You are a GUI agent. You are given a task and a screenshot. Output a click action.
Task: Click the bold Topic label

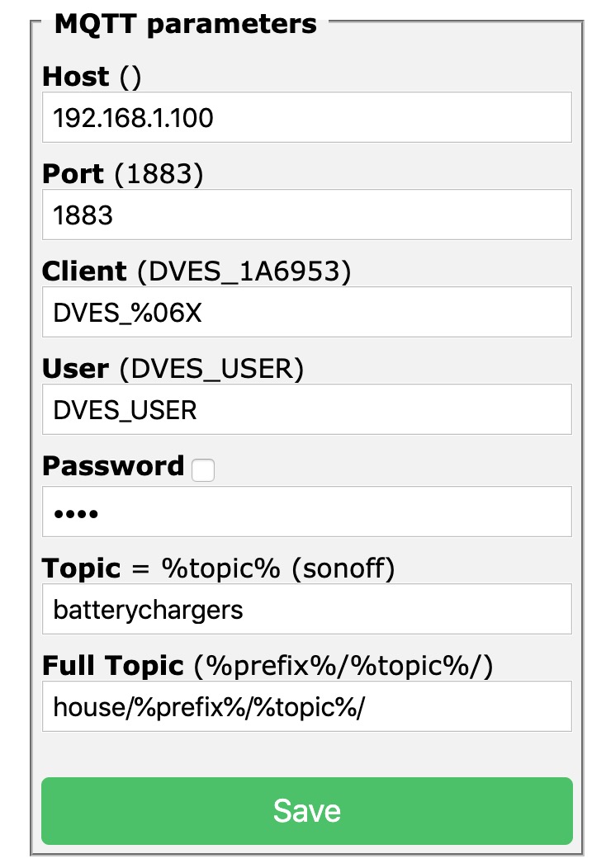(82, 568)
